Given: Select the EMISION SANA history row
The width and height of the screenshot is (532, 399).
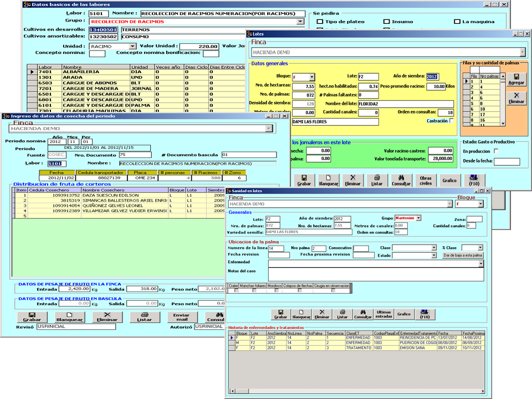Looking at the screenshot, I should (x=357, y=348).
